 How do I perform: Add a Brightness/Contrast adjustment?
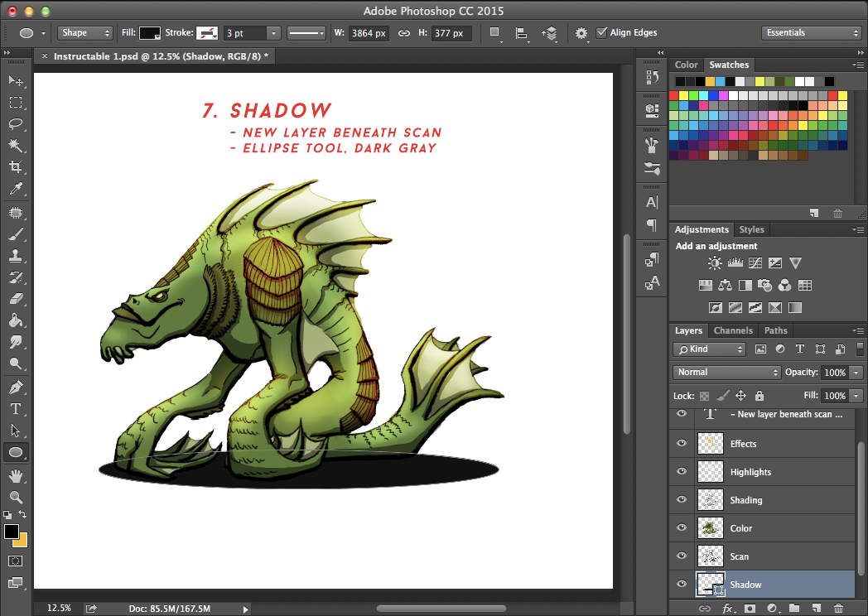coord(714,262)
